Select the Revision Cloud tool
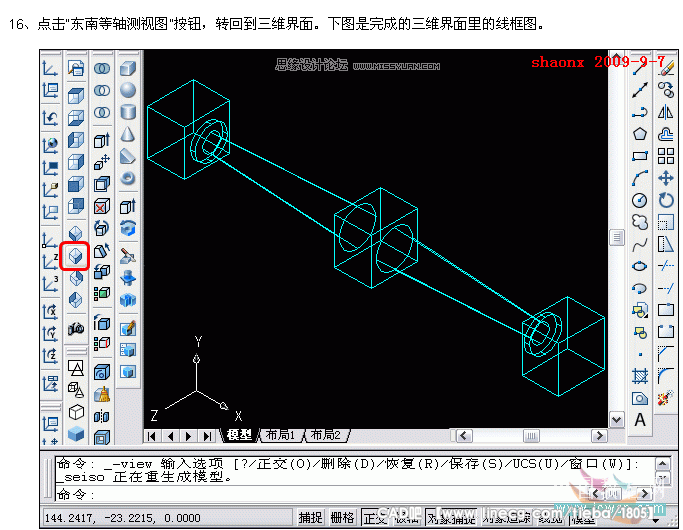This screenshot has height=530, width=683. 639,222
